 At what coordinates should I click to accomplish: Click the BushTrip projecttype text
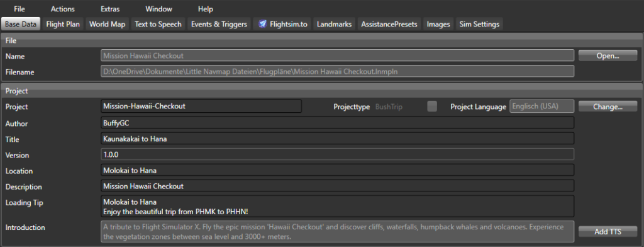point(389,106)
